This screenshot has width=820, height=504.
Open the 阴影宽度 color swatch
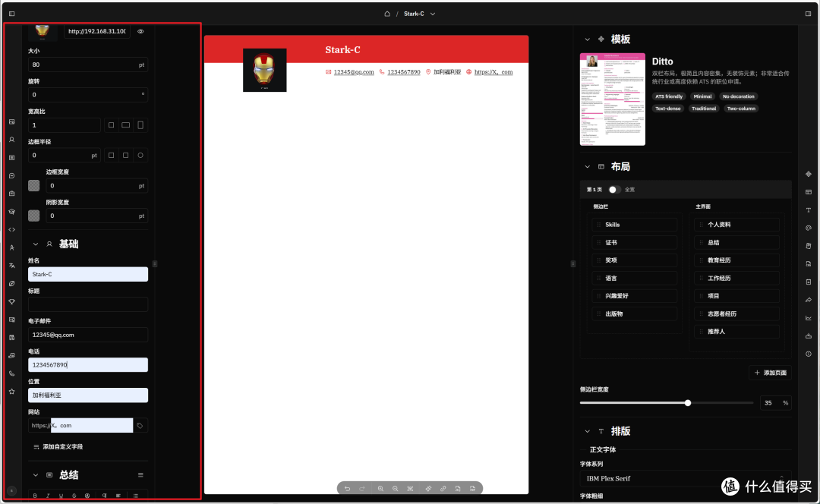(34, 216)
